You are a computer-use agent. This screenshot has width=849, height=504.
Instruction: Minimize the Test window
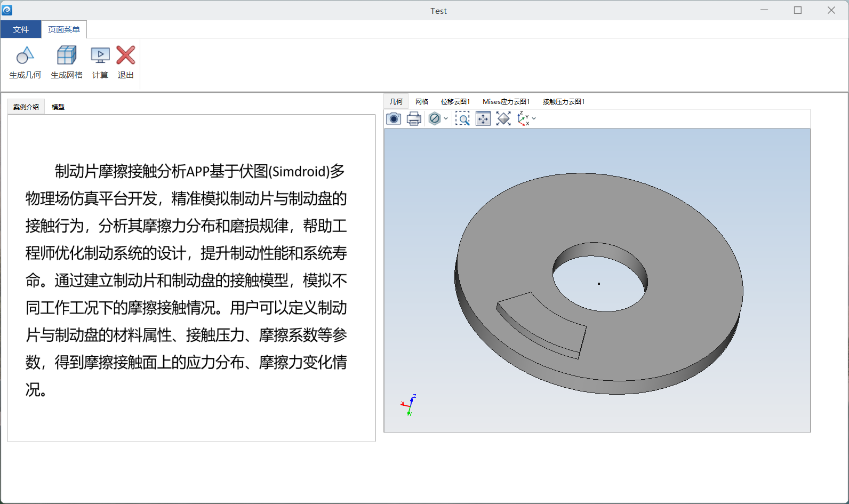tap(764, 10)
